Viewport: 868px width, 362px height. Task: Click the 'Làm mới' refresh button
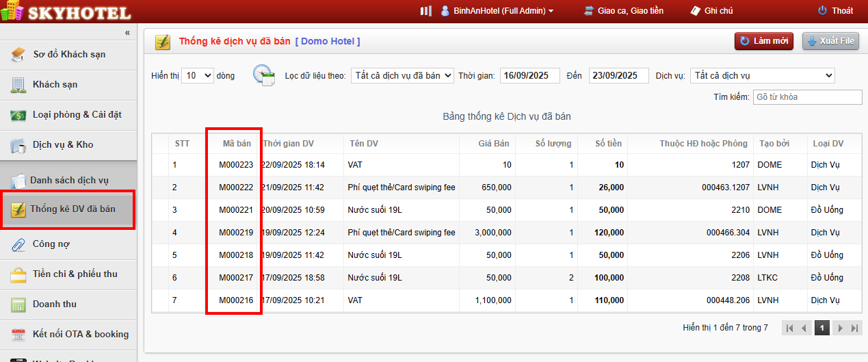click(x=763, y=41)
